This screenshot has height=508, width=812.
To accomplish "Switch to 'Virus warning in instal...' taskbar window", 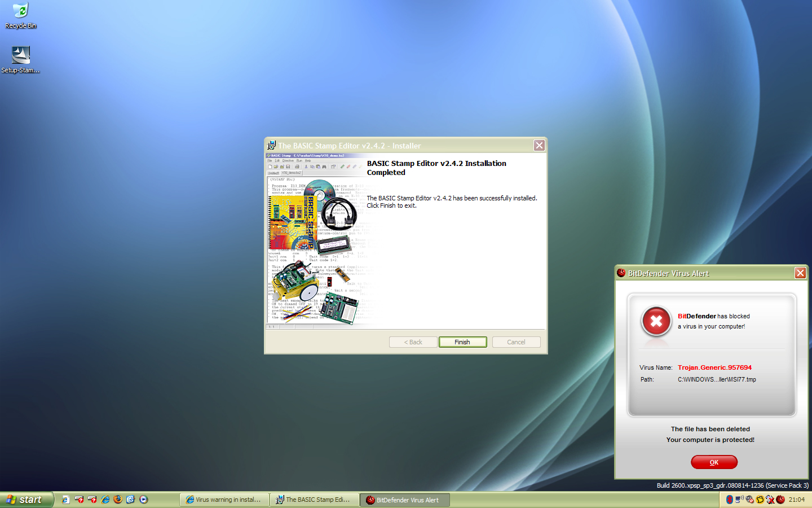I will pos(224,500).
